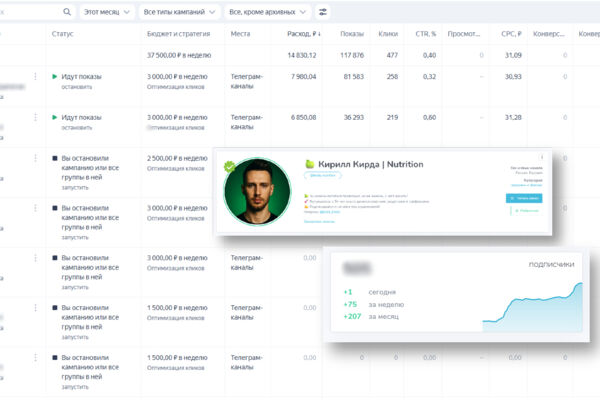
Task: Sort by the "Расход, ₽" column header
Action: [x=304, y=34]
